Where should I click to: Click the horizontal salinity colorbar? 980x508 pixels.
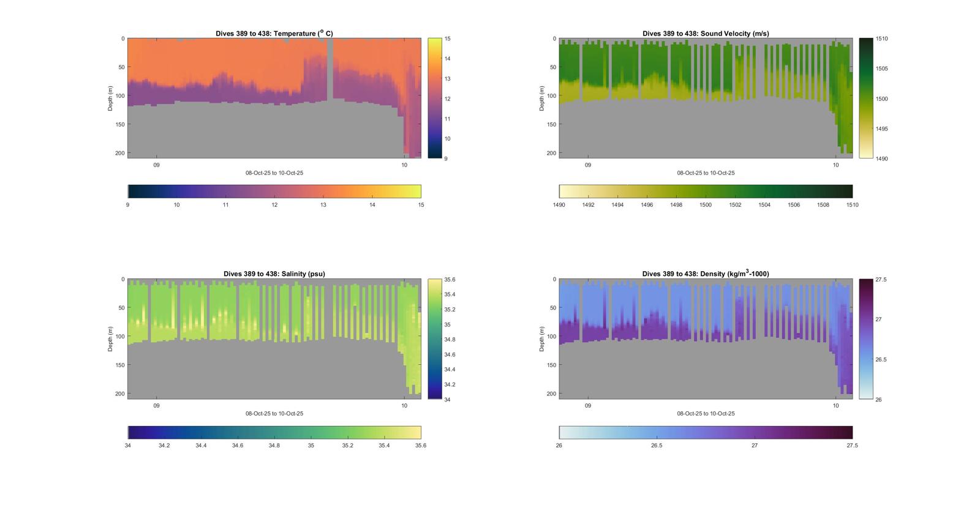274,432
